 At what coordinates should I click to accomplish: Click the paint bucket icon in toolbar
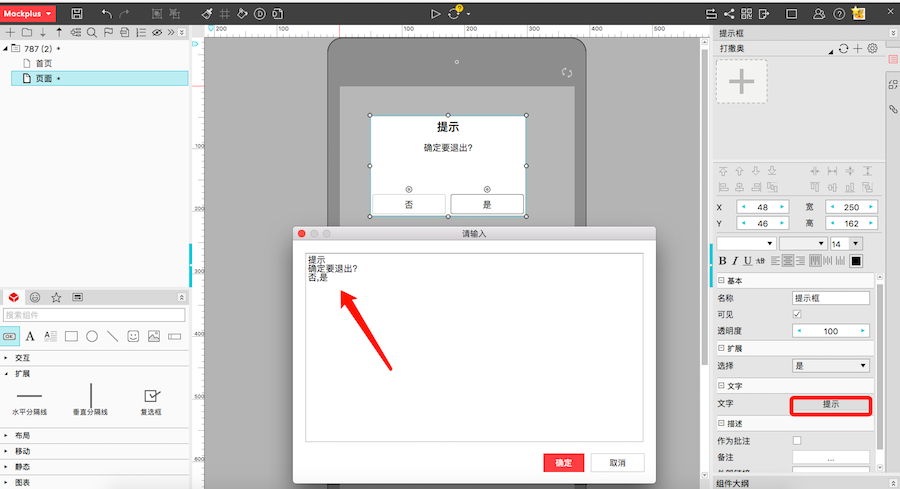[242, 14]
